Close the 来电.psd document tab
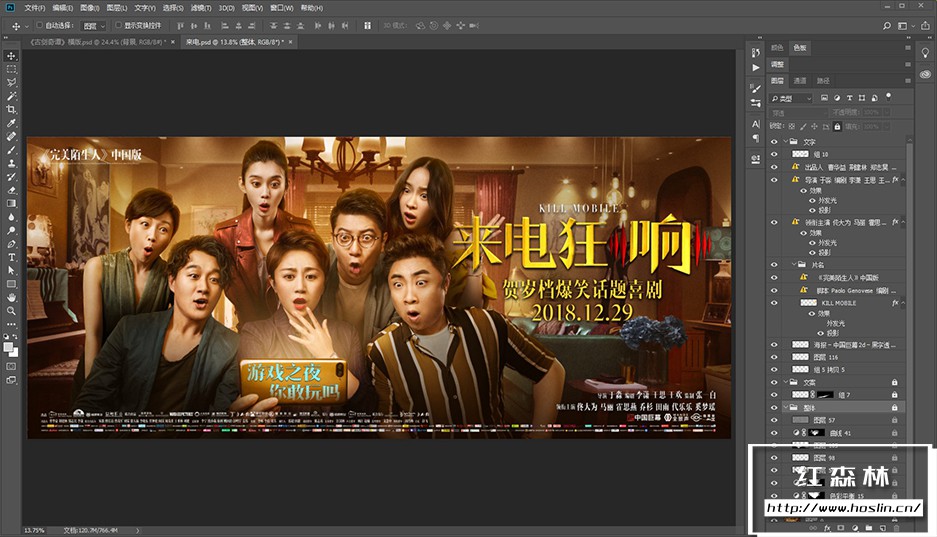Screen dimensions: 937x537 click(291, 42)
